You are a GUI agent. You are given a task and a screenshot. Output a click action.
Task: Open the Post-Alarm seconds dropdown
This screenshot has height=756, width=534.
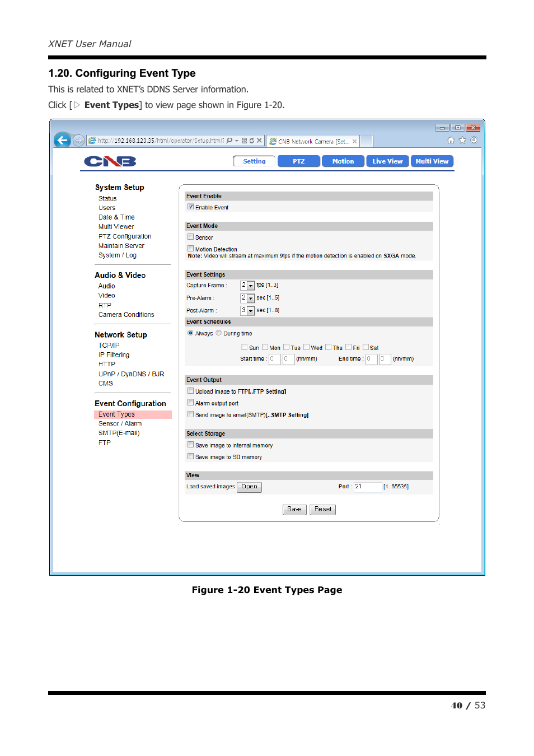247,310
